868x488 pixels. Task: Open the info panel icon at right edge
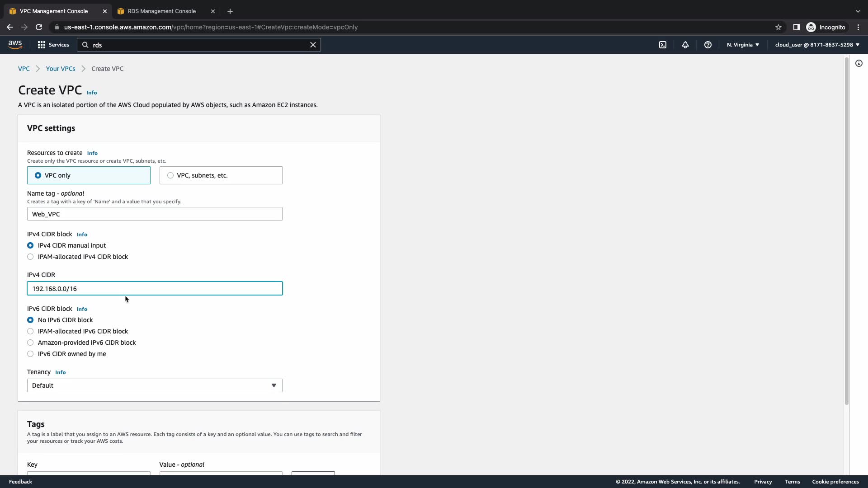[x=859, y=64]
